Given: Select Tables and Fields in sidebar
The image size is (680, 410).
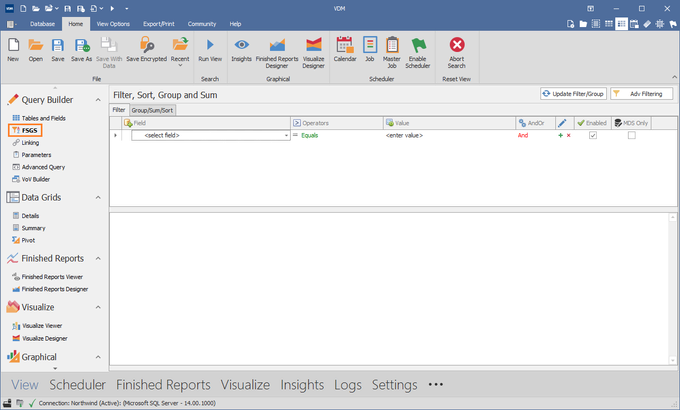Looking at the screenshot, I should coord(39,118).
